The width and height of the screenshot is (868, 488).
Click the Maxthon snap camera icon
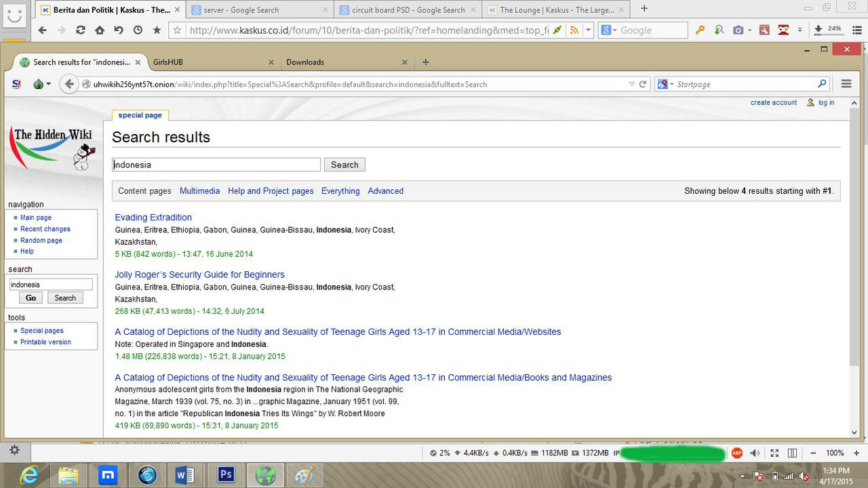(738, 30)
